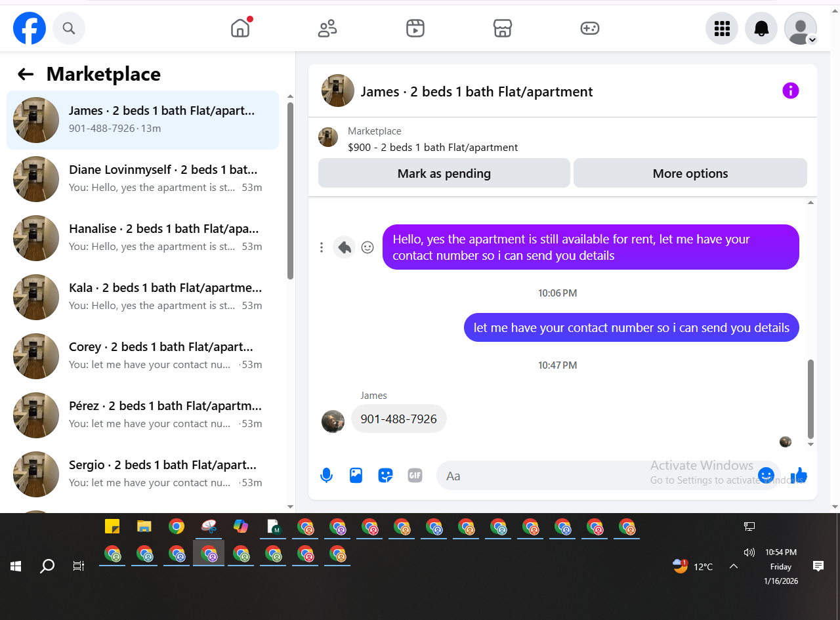Click the chat scrollbar up arrow
Screen dimensions: 840x620
(810, 203)
